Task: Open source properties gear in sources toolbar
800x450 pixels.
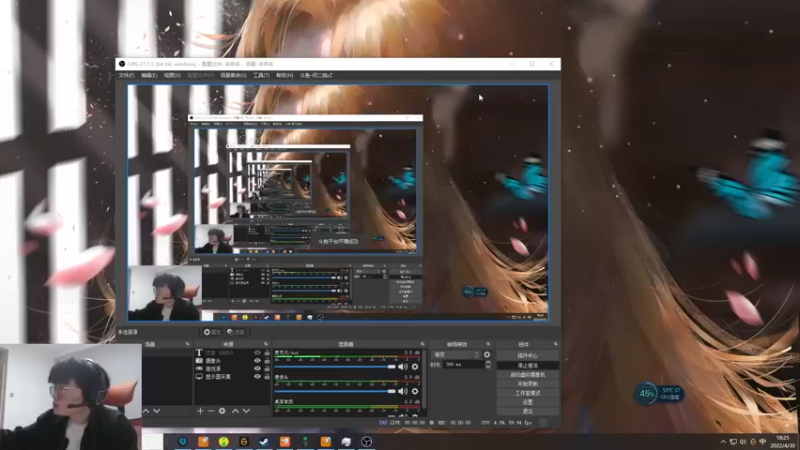Action: 222,411
